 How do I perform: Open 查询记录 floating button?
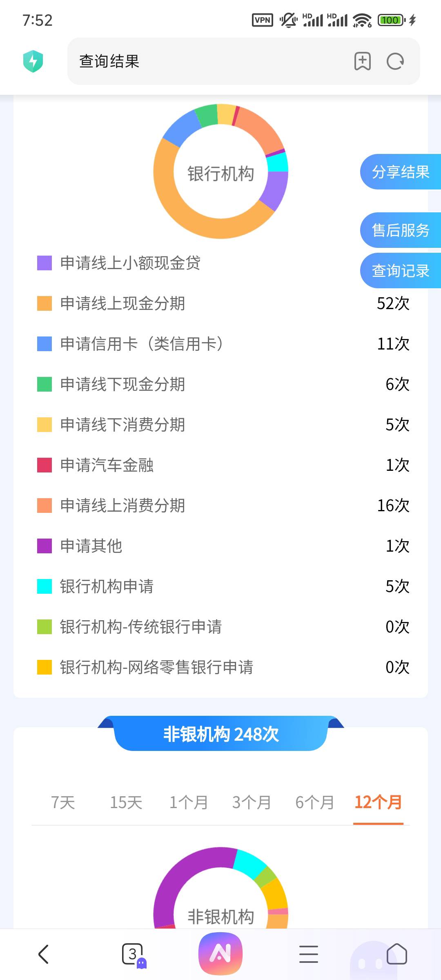(x=401, y=271)
